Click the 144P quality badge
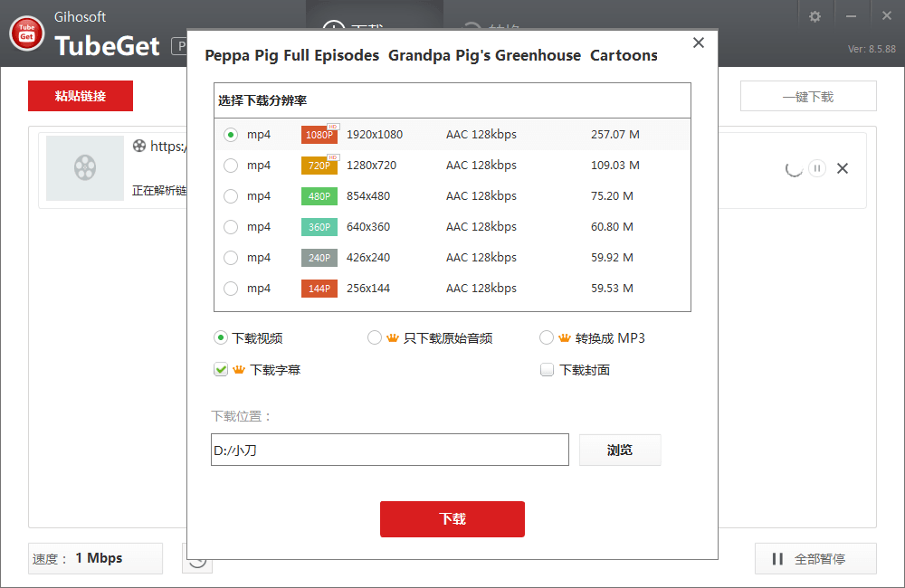Image resolution: width=905 pixels, height=588 pixels. (x=319, y=289)
